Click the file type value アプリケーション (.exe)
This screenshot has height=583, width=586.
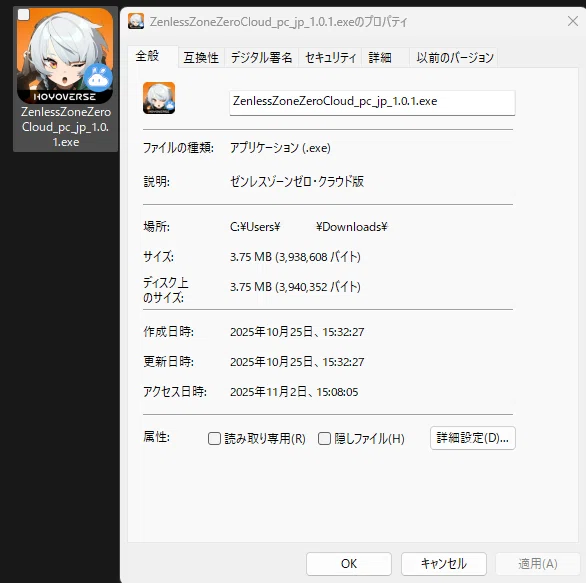point(280,148)
